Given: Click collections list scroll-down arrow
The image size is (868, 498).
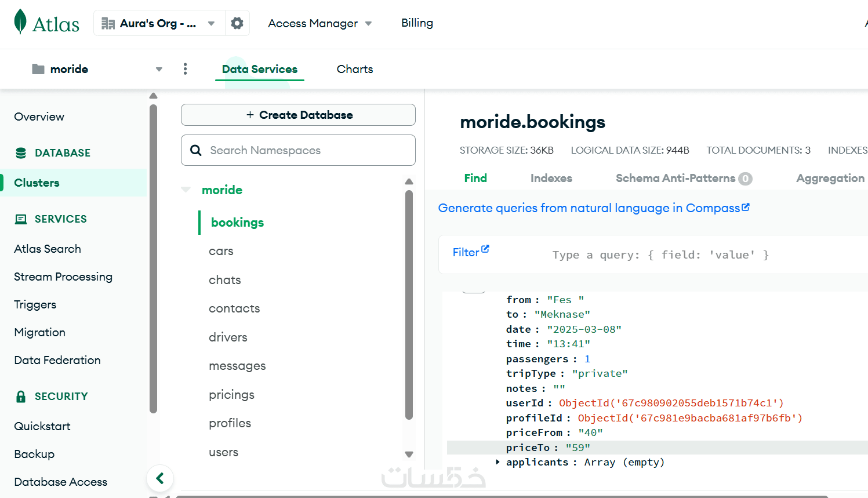Looking at the screenshot, I should coord(409,455).
